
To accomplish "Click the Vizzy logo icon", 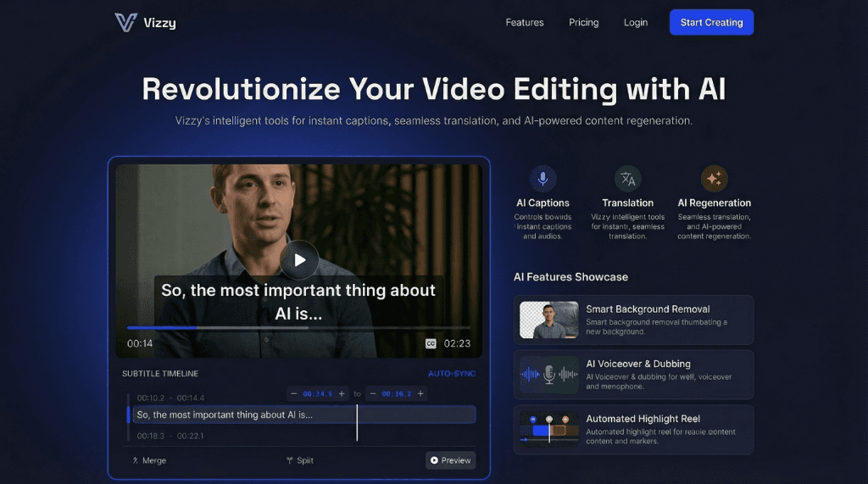I will [x=125, y=23].
